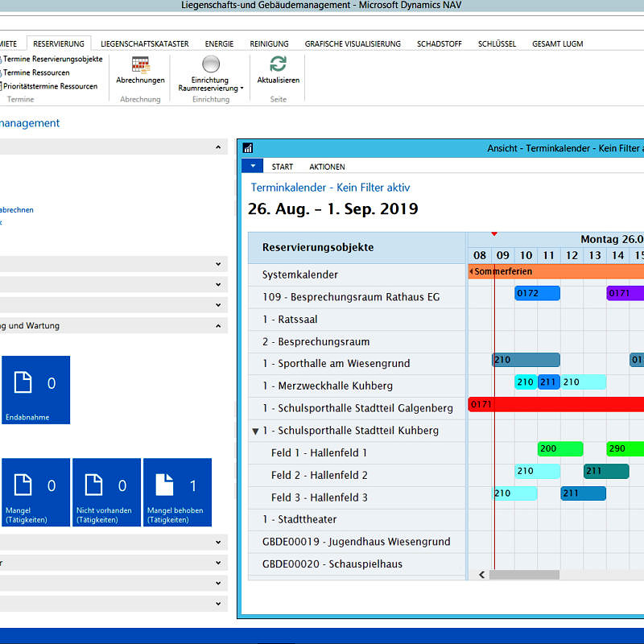This screenshot has width=644, height=644.
Task: Select 'GBDE00020 - Schauspielhaus' row
Action: tap(357, 564)
